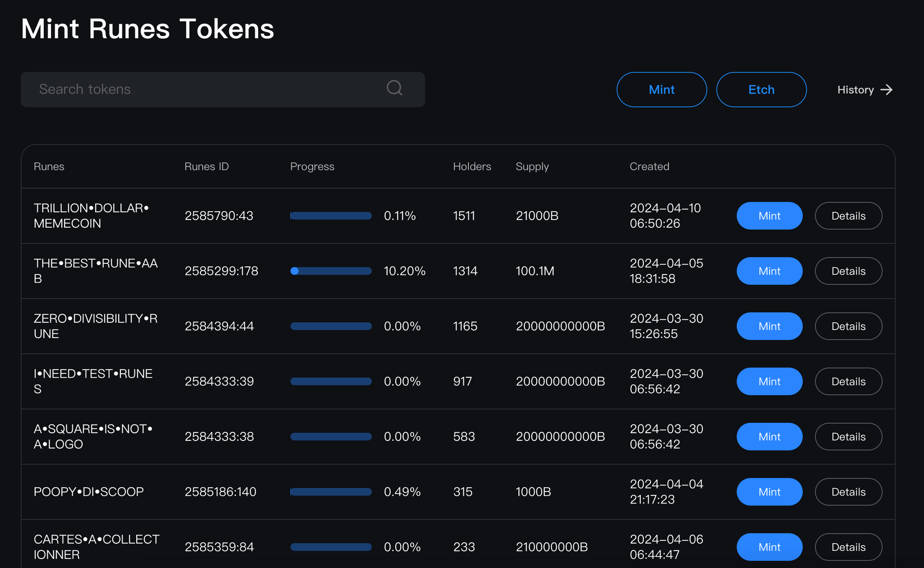924x568 pixels.
Task: Open Details for TRILLION•DOLLAR•MEMECOIN
Action: [848, 216]
